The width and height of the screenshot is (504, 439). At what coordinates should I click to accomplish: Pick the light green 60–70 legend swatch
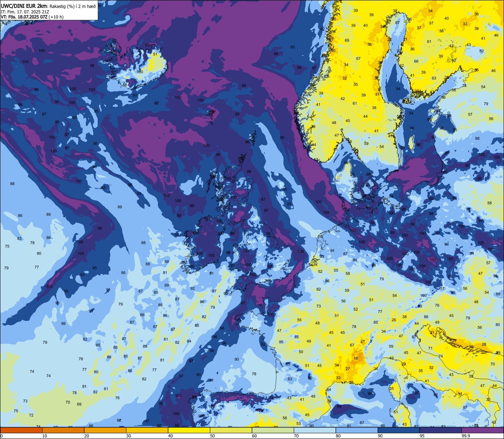point(273,430)
